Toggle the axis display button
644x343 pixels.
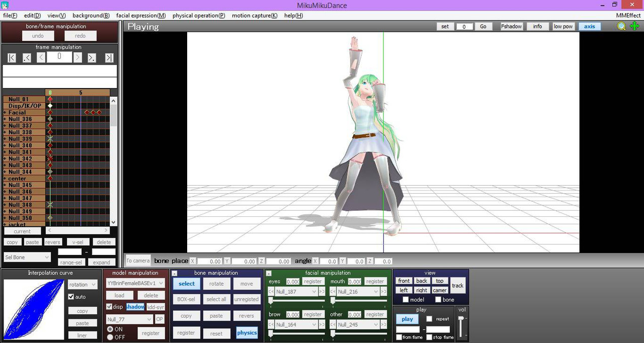pos(590,26)
